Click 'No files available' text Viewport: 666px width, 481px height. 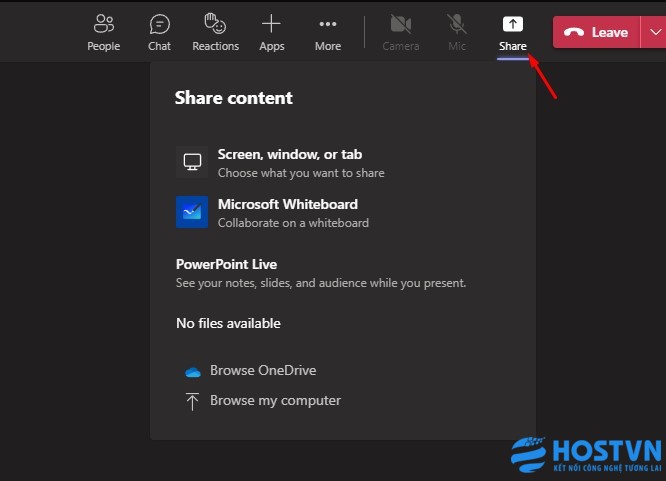(x=229, y=323)
